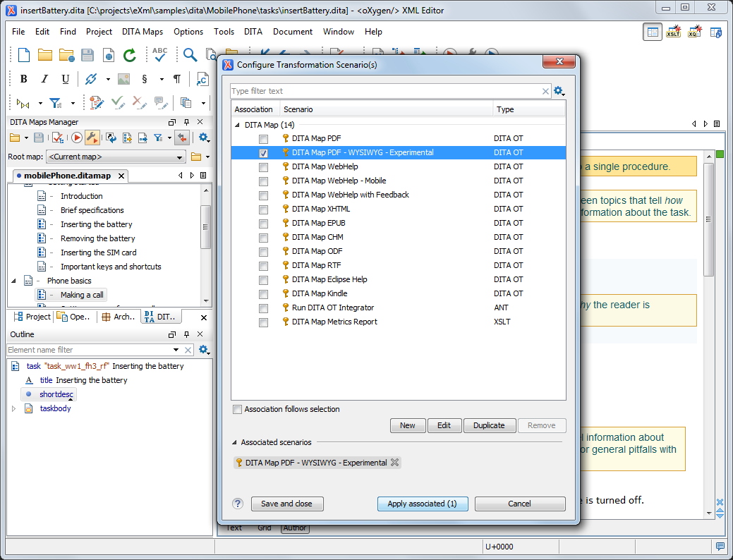Validate and check the DITA map for completeness
This screenshot has height=560, width=733.
pos(58,138)
